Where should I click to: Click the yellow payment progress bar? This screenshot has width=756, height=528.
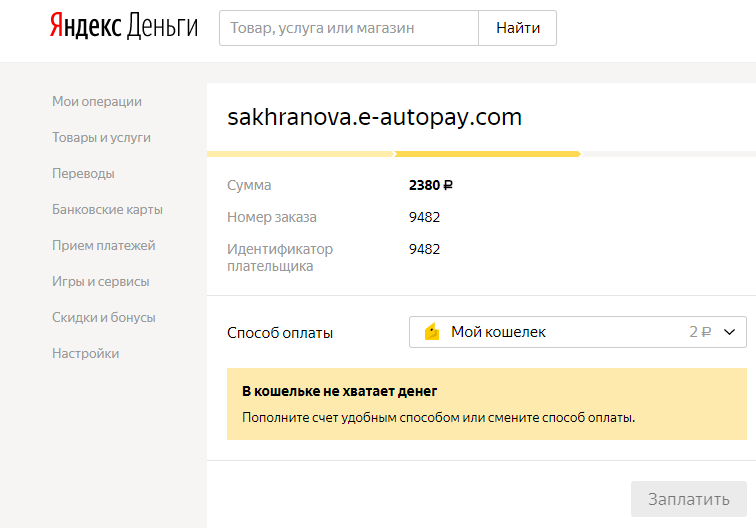click(487, 154)
